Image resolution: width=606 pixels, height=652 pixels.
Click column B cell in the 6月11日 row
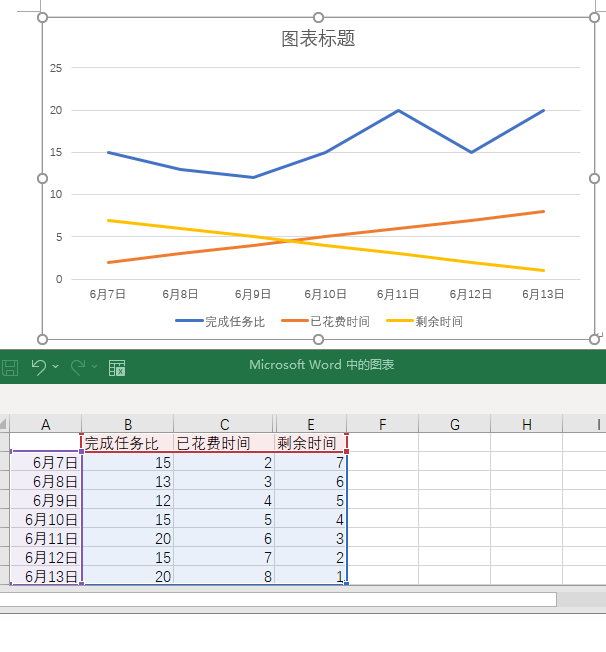(x=128, y=538)
